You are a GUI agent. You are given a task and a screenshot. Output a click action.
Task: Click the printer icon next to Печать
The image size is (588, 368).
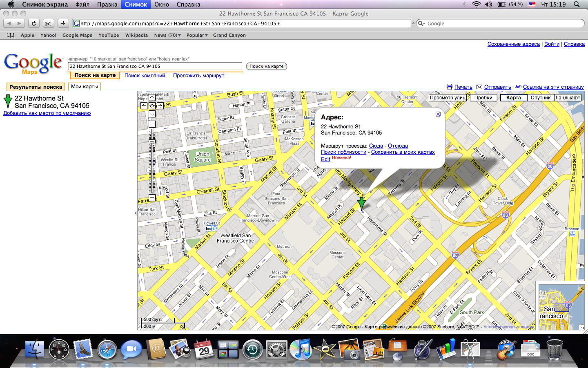tap(450, 87)
